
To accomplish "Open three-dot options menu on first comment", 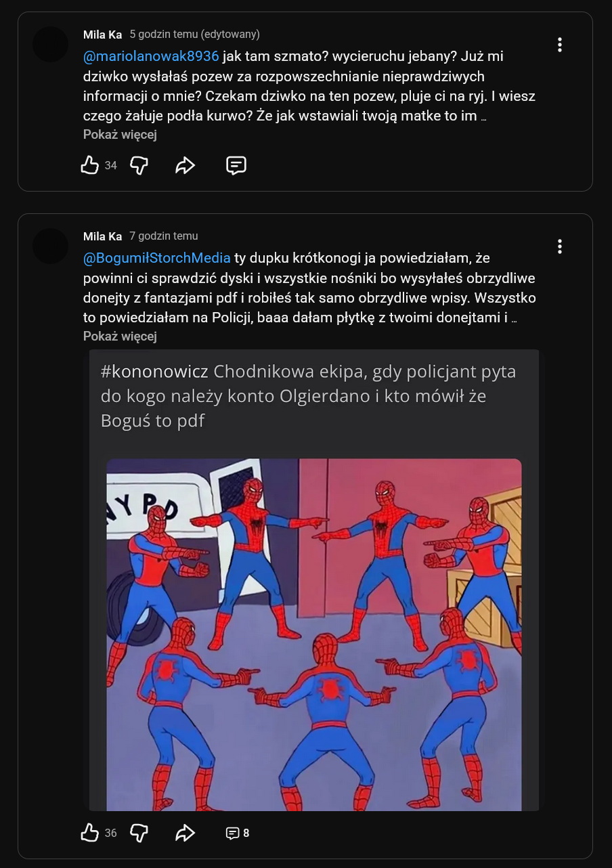I will 560,45.
